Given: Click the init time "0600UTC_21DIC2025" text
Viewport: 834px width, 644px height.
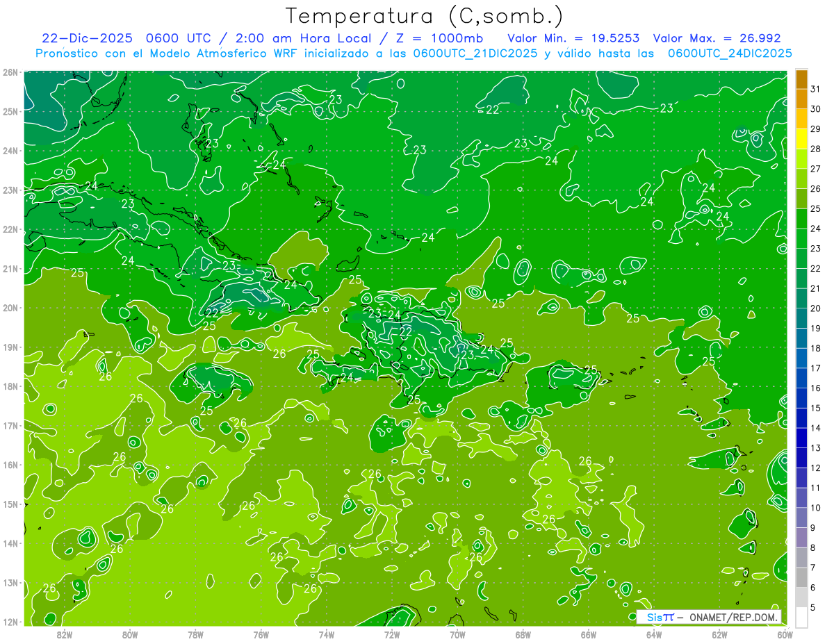Looking at the screenshot, I should click(x=475, y=53).
